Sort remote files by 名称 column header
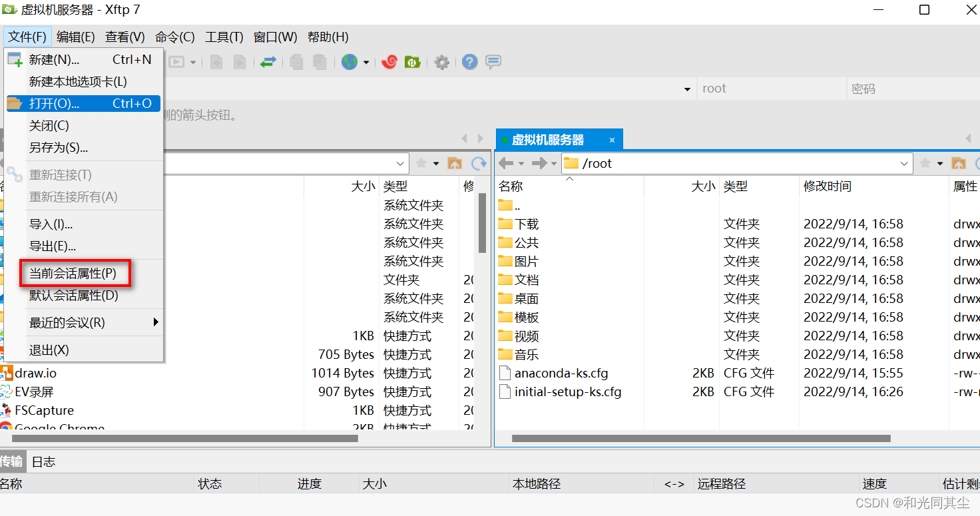 click(x=570, y=186)
